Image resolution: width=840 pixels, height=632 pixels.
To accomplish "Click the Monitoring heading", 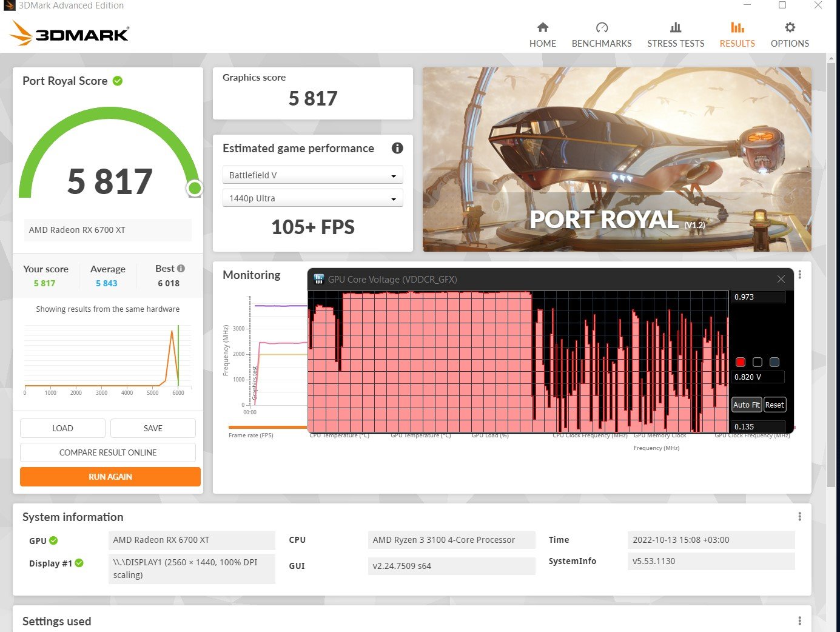I will (x=252, y=275).
